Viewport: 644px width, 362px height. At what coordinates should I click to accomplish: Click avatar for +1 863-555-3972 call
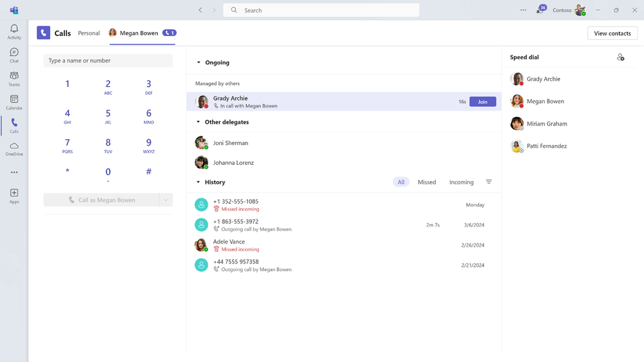click(201, 225)
